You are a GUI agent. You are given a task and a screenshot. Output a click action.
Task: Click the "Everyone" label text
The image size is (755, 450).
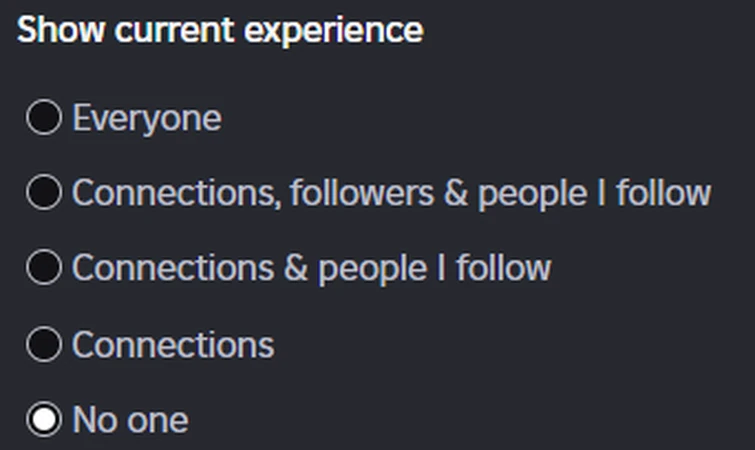pos(146,118)
